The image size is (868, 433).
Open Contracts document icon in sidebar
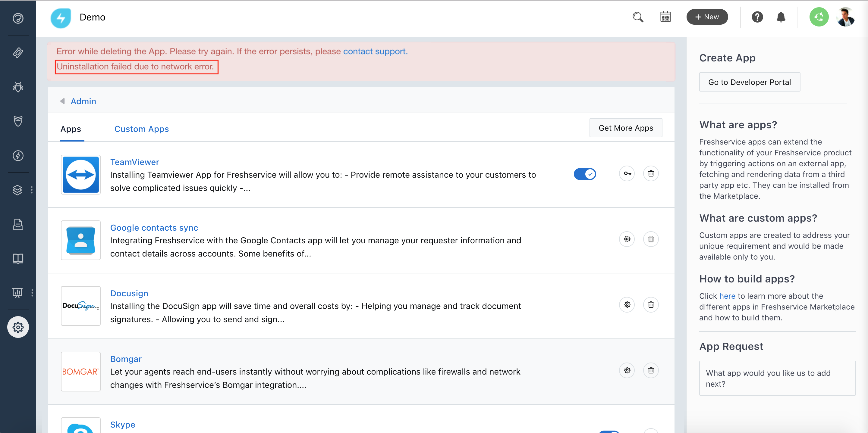18,224
